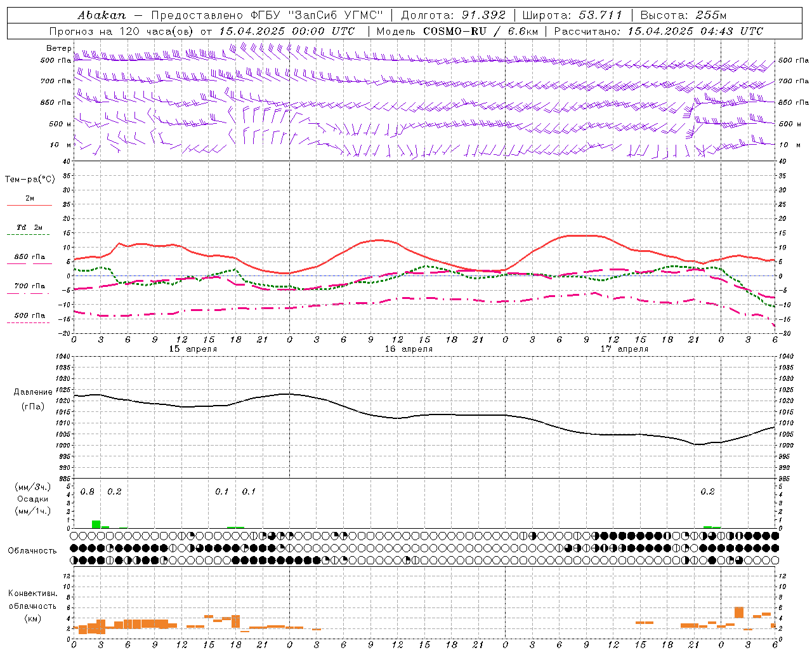Click the "Модель COSMO-RU / 6.6км" label
The height and width of the screenshot is (650, 812).
(x=457, y=31)
